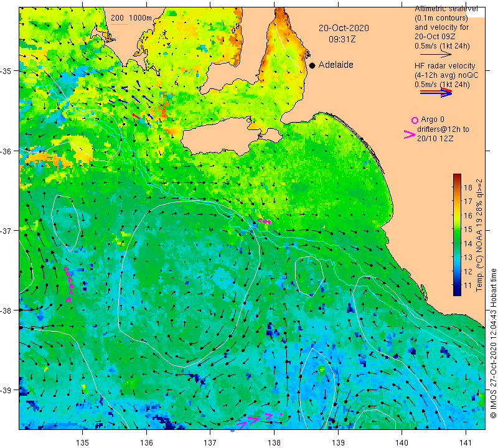The image size is (498, 448).
Task: Click the longitude axis label 139
Action: [338, 442]
